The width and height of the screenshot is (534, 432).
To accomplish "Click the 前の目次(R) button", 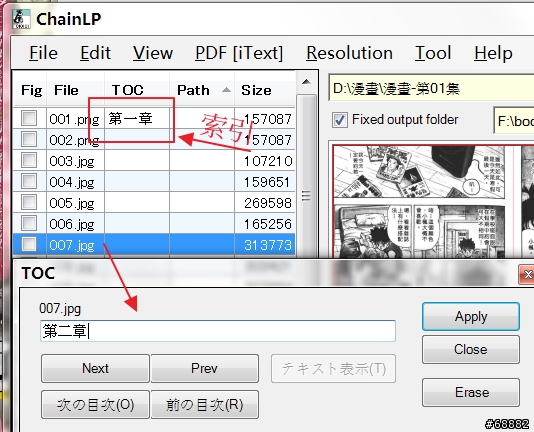I will (204, 404).
